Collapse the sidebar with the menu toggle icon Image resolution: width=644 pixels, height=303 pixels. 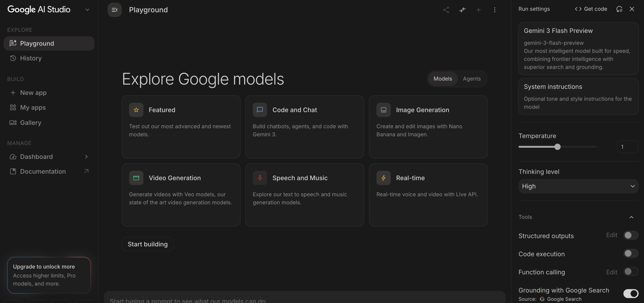pyautogui.click(x=114, y=10)
